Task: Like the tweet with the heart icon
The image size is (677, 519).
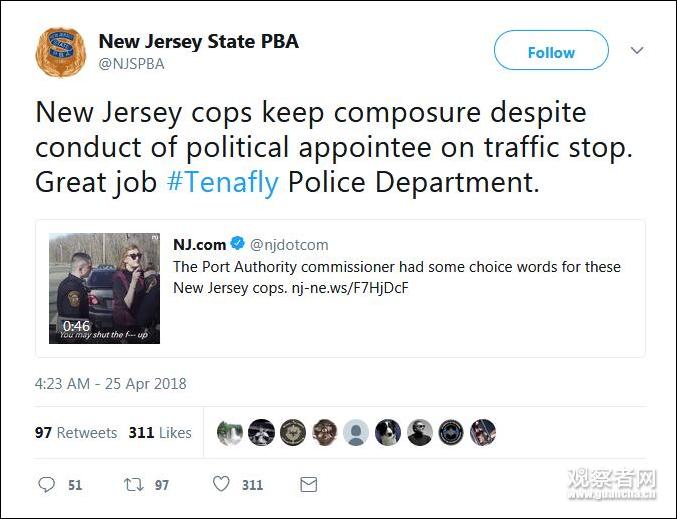Action: pos(221,484)
